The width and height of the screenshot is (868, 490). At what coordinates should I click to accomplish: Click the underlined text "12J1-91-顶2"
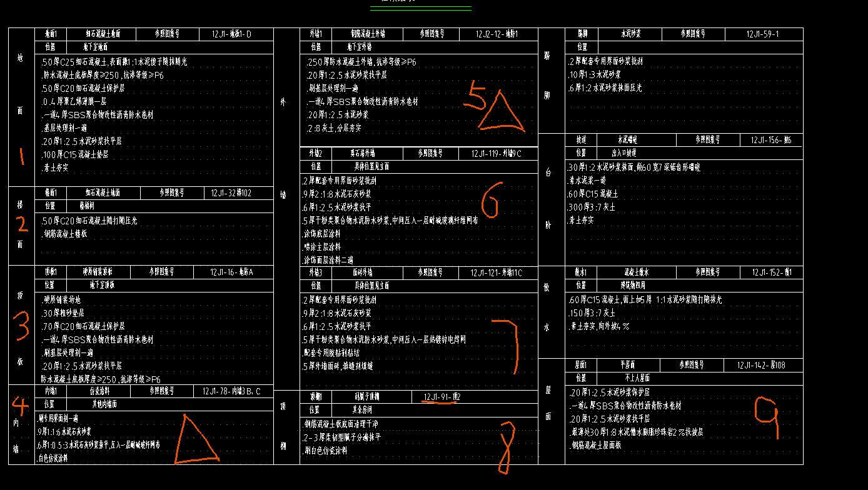click(442, 397)
